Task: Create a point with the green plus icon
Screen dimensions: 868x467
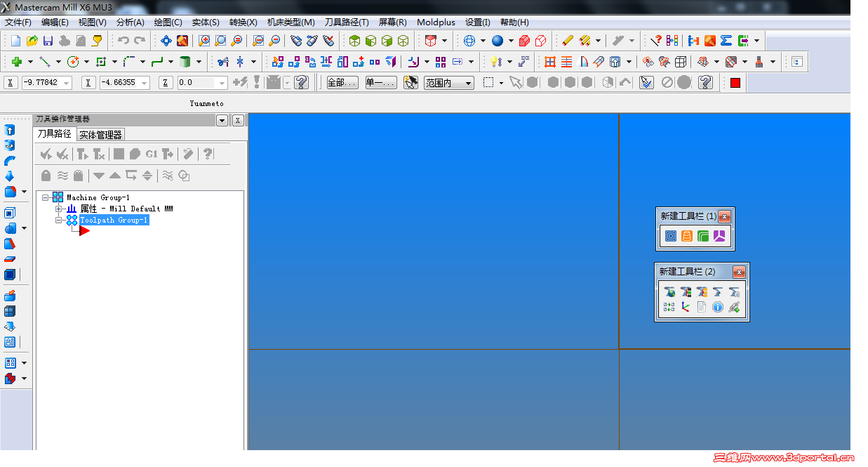Action: pos(17,62)
